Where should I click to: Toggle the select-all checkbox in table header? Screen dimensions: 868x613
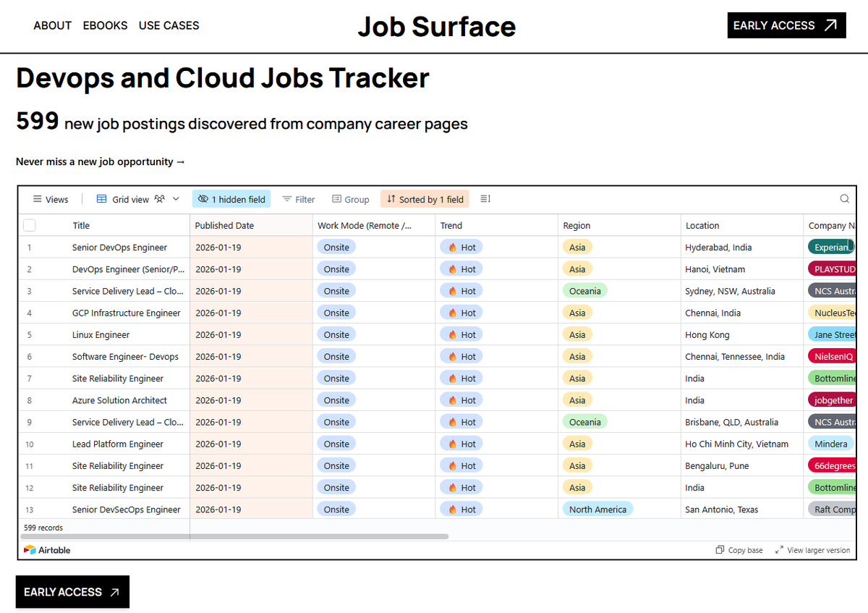pyautogui.click(x=30, y=225)
